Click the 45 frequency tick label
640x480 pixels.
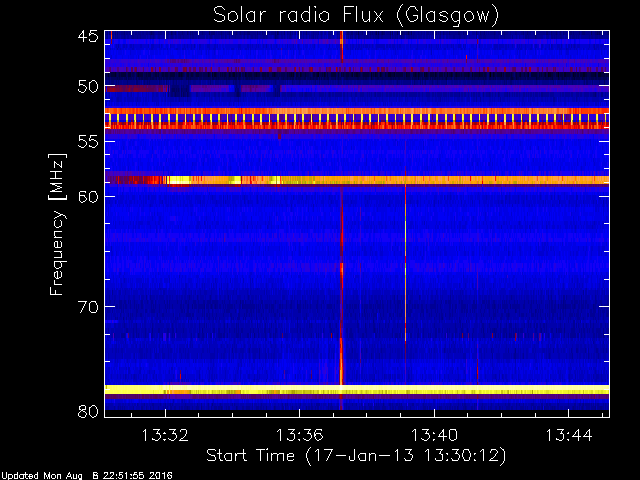click(88, 37)
